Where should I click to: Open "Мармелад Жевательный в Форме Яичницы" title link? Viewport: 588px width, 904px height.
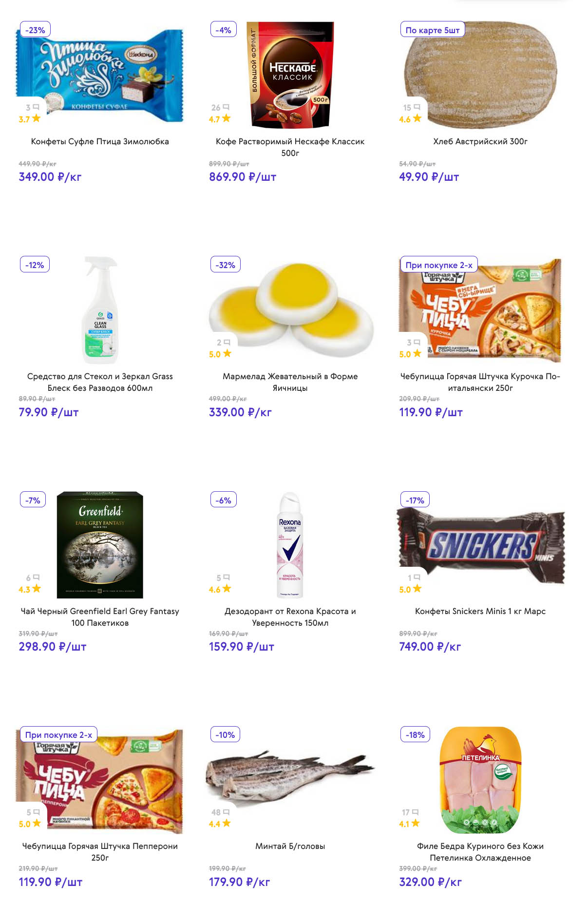click(290, 382)
